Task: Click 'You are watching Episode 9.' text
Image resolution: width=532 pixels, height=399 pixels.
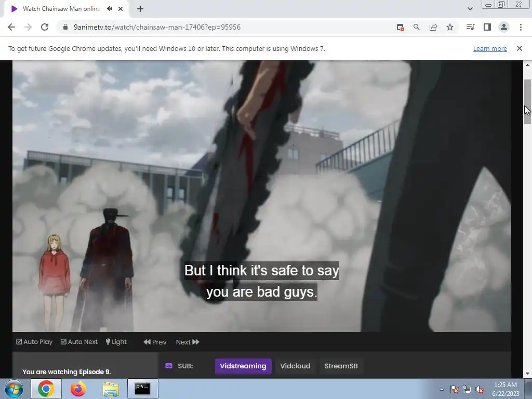Action: [x=66, y=372]
